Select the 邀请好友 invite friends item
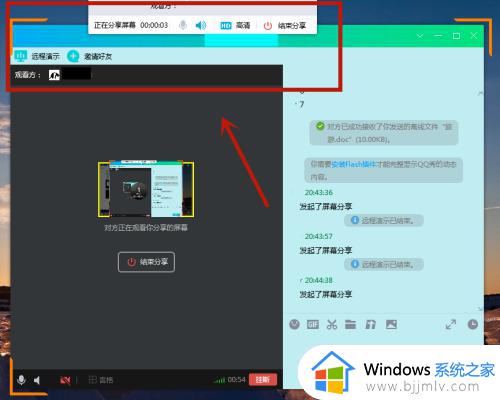Screen dimensions: 500x400 click(90, 56)
